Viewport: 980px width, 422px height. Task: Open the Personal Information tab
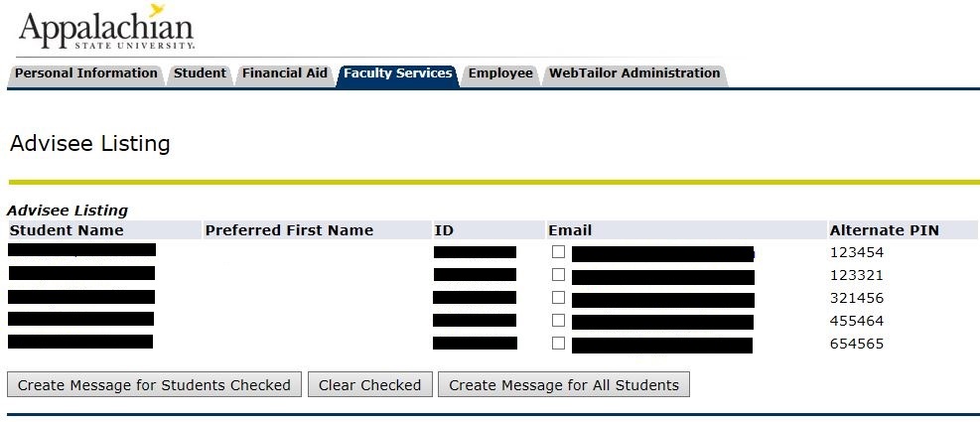point(86,73)
